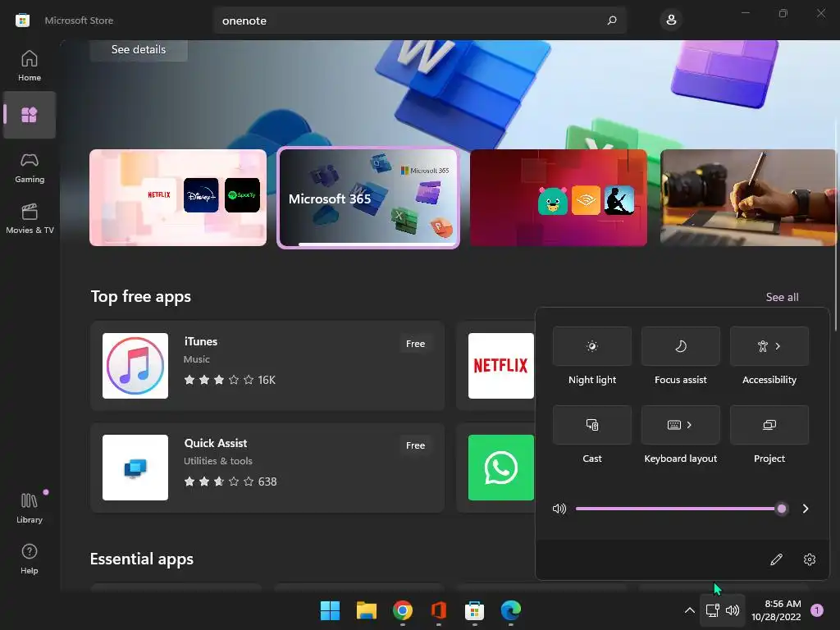Click Microsoft Store icon on taskbar
840x630 pixels.
tap(474, 610)
